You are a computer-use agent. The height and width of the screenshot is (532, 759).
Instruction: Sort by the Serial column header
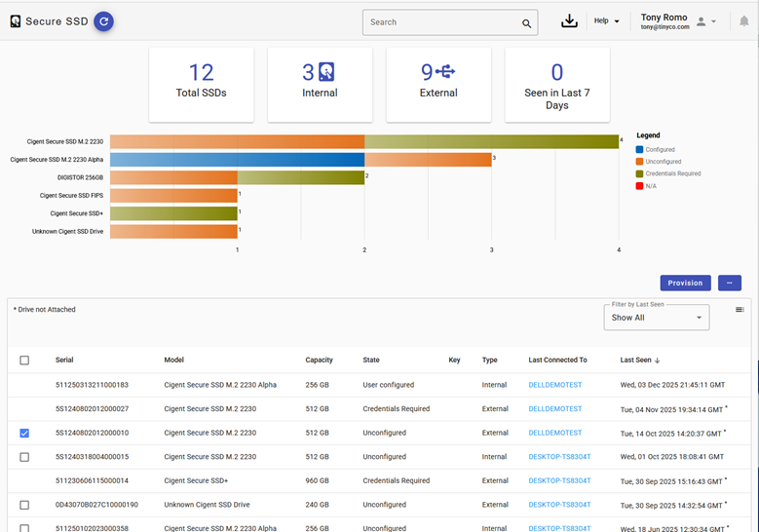click(x=64, y=360)
